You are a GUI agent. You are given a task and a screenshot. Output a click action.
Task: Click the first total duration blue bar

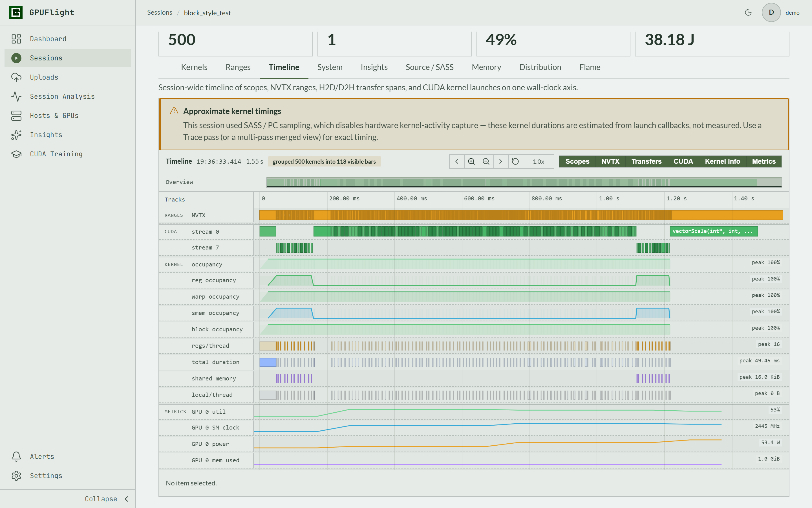tap(268, 362)
